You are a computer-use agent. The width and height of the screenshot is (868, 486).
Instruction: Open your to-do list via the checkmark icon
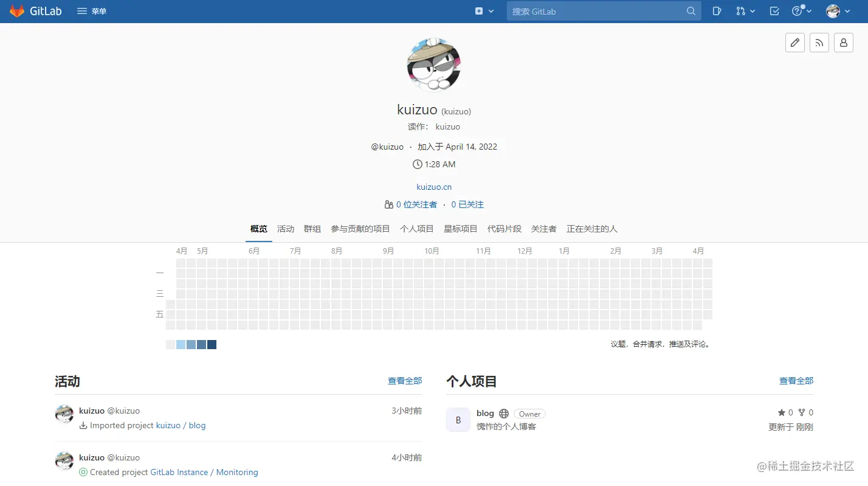pos(774,11)
